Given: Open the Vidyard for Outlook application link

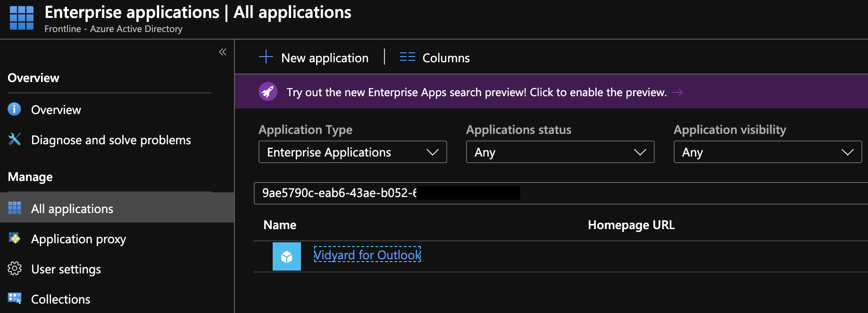Looking at the screenshot, I should [x=367, y=255].
